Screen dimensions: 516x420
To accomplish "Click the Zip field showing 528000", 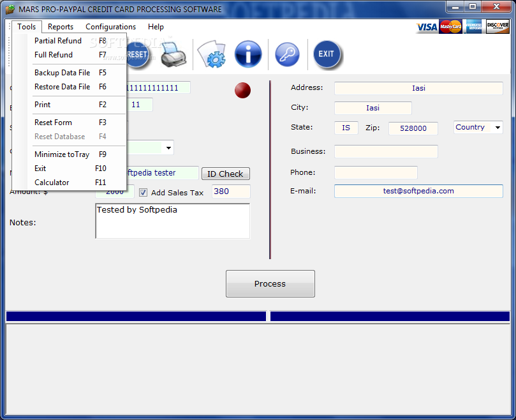I will point(413,128).
